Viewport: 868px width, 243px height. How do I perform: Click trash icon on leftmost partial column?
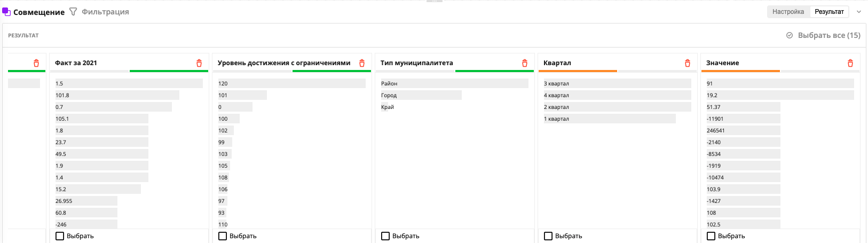click(x=36, y=63)
